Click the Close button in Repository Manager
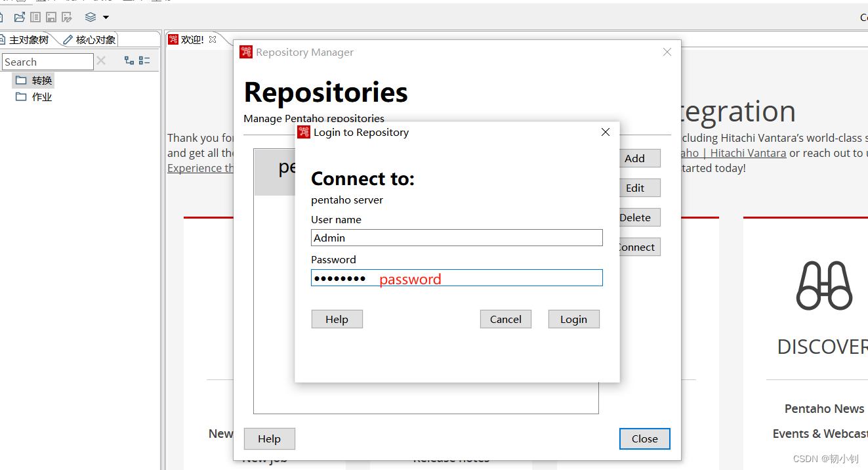 click(644, 438)
